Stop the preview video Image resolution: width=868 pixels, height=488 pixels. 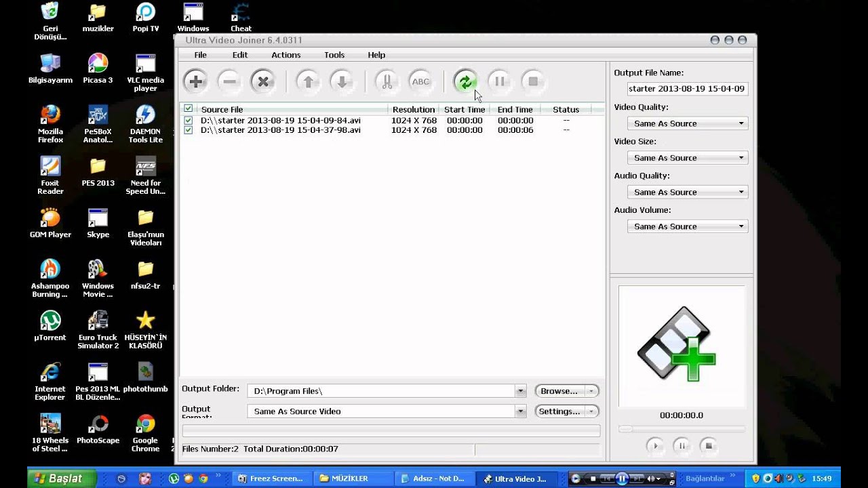709,445
